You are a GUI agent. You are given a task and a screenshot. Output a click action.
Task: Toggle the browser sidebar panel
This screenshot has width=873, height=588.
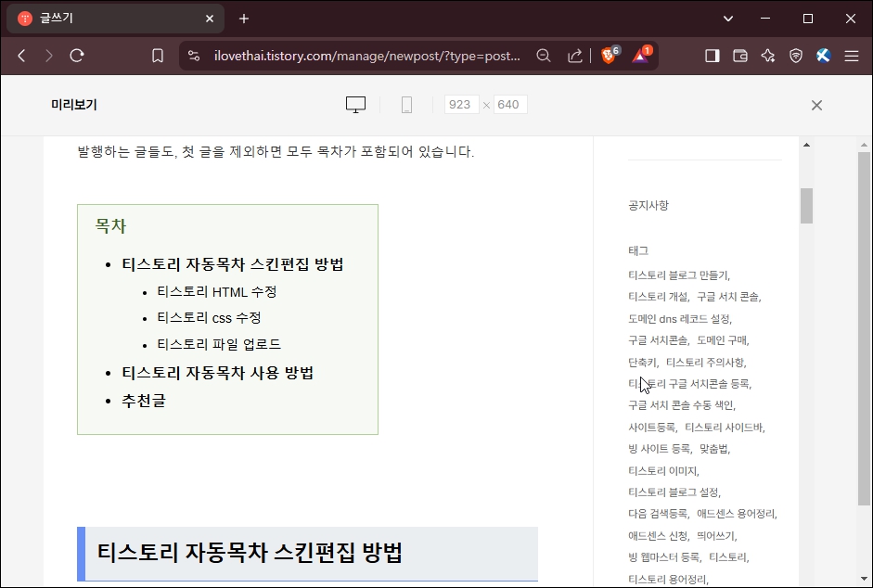713,56
